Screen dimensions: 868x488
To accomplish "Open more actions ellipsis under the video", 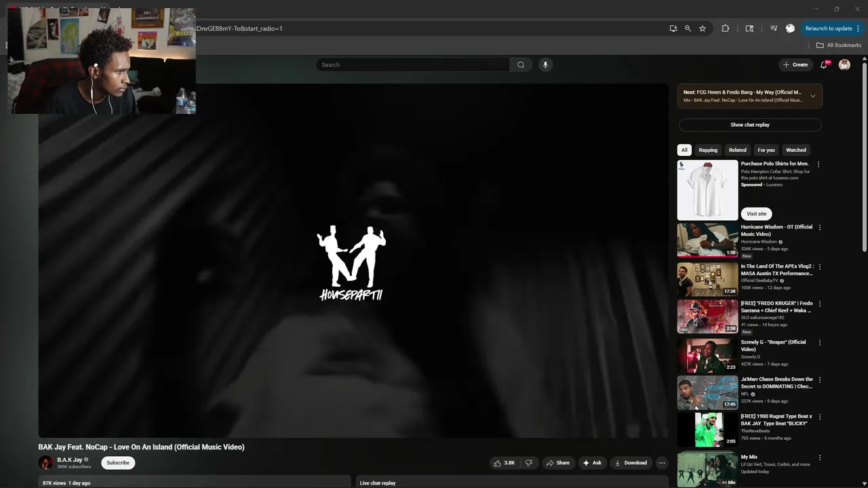I will coord(662,463).
